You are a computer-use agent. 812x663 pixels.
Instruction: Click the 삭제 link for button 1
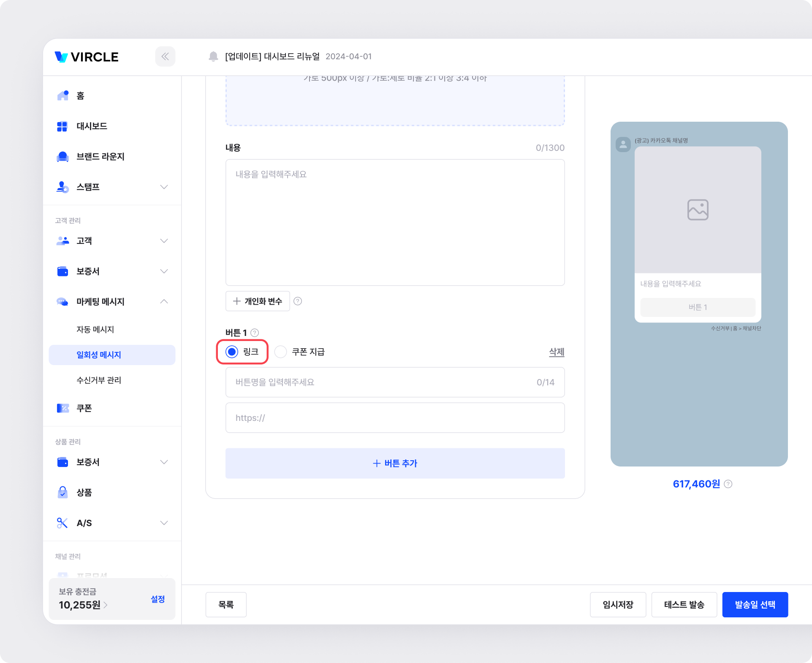pos(556,352)
